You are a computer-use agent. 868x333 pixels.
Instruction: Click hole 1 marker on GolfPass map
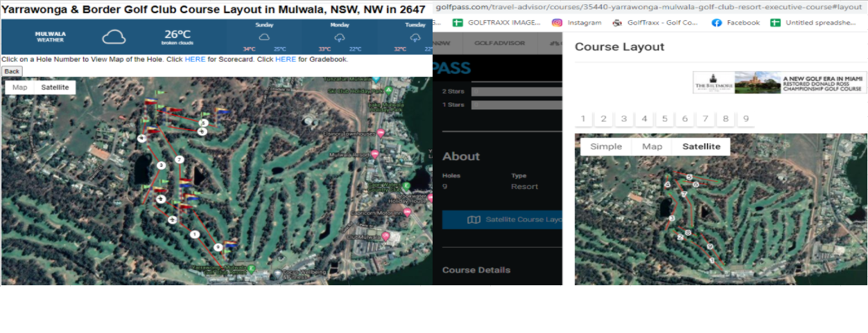click(712, 260)
